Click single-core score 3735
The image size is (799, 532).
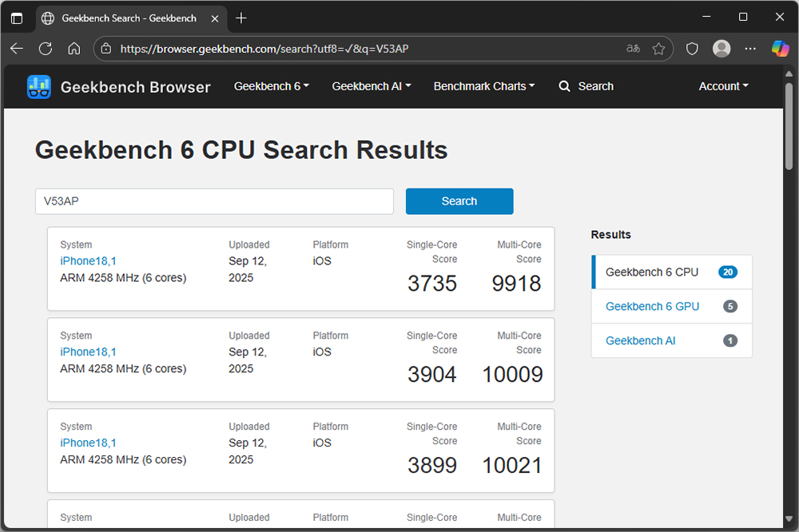pyautogui.click(x=432, y=284)
